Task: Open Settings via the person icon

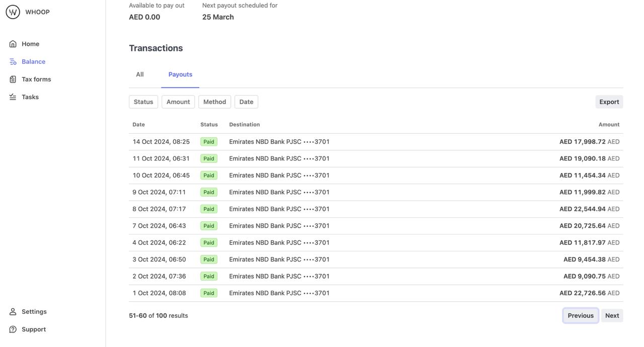Action: [x=13, y=312]
